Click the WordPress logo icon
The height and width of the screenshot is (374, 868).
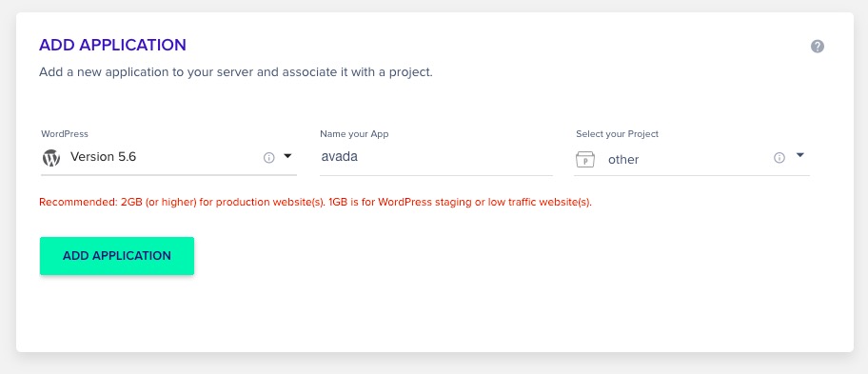pyautogui.click(x=51, y=158)
